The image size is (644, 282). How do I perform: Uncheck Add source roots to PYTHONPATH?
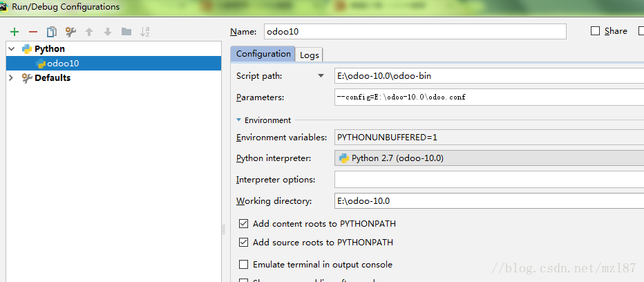tap(243, 242)
